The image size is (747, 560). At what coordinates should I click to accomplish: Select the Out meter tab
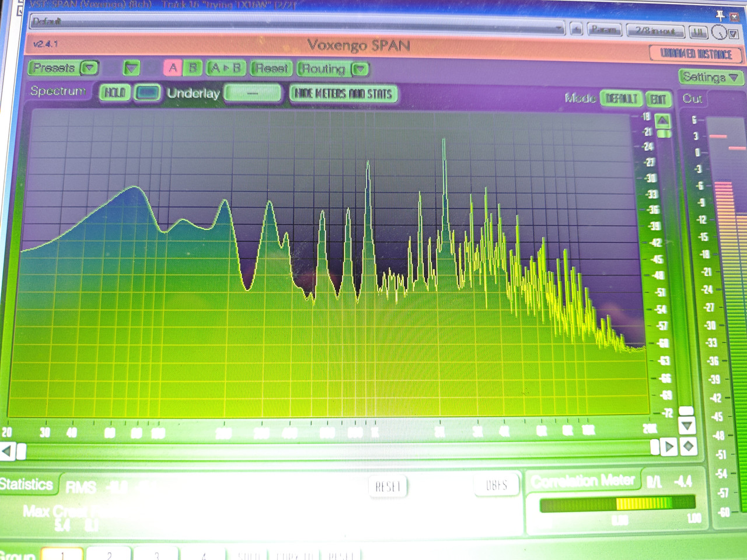click(x=692, y=99)
